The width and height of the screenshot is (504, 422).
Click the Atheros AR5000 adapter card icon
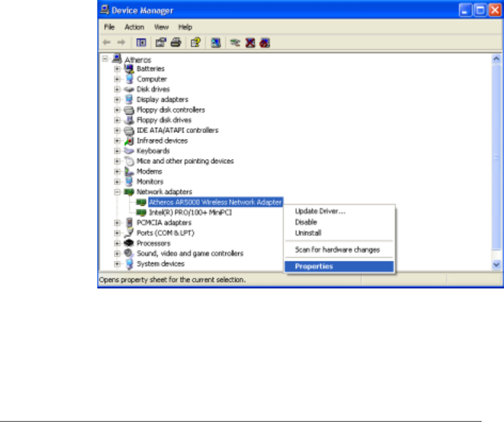[141, 202]
